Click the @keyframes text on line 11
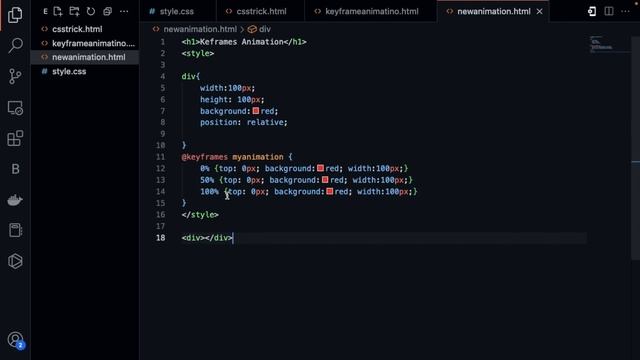Screen dimensions: 640x360 (x=204, y=157)
